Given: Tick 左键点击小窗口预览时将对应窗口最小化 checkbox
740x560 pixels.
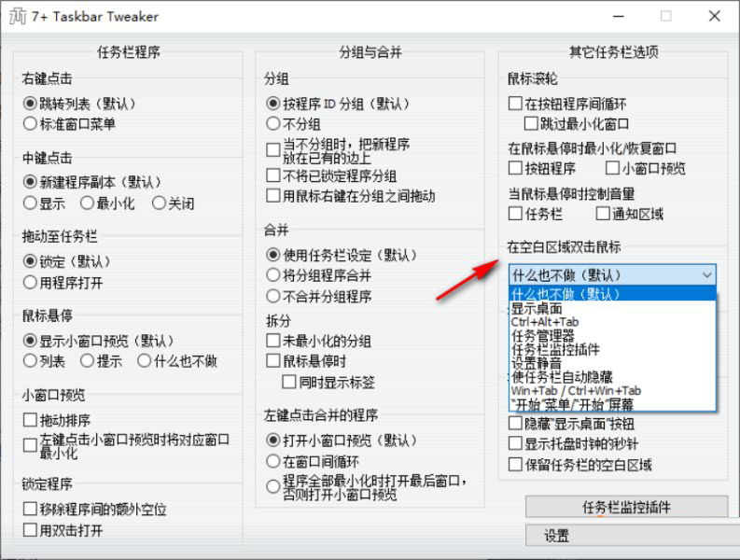Looking at the screenshot, I should tap(30, 445).
